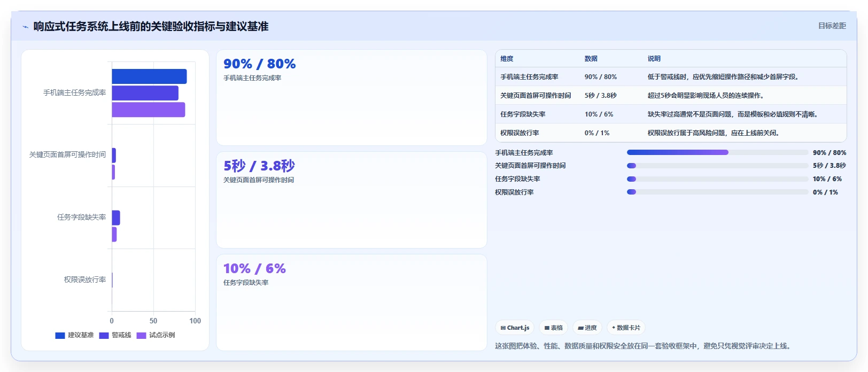Click the 数据 table column header
This screenshot has height=372, width=868.
point(591,59)
